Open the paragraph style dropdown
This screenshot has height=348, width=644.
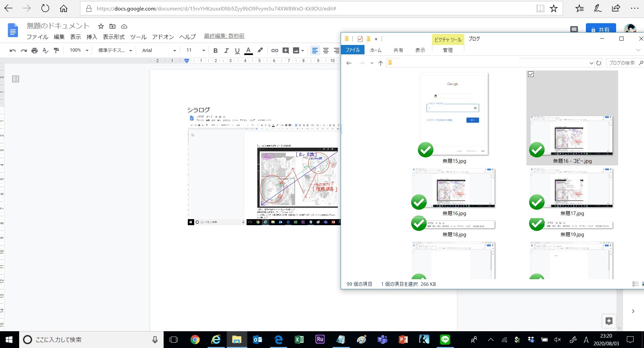click(x=115, y=50)
